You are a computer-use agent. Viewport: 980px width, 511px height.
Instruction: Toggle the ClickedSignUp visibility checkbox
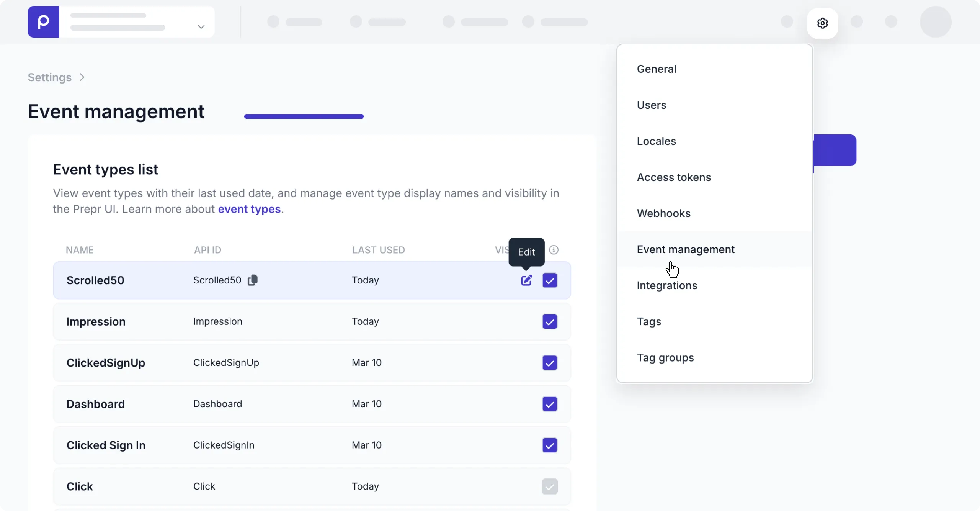(x=550, y=363)
